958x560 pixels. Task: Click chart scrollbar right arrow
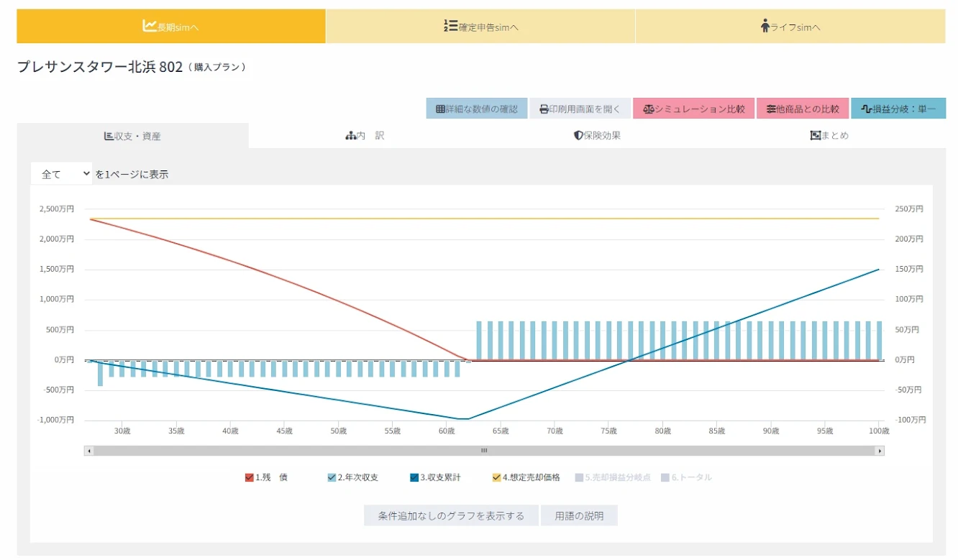click(x=880, y=451)
